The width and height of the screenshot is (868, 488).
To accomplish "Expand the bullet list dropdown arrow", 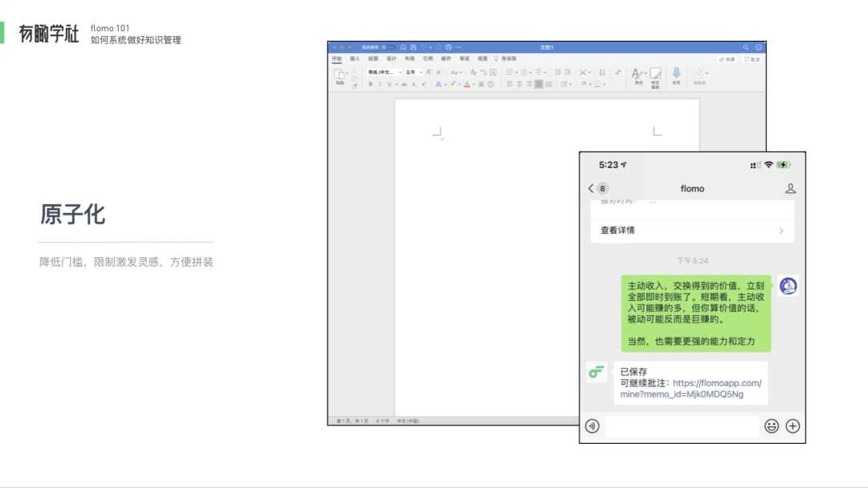I will [x=517, y=72].
